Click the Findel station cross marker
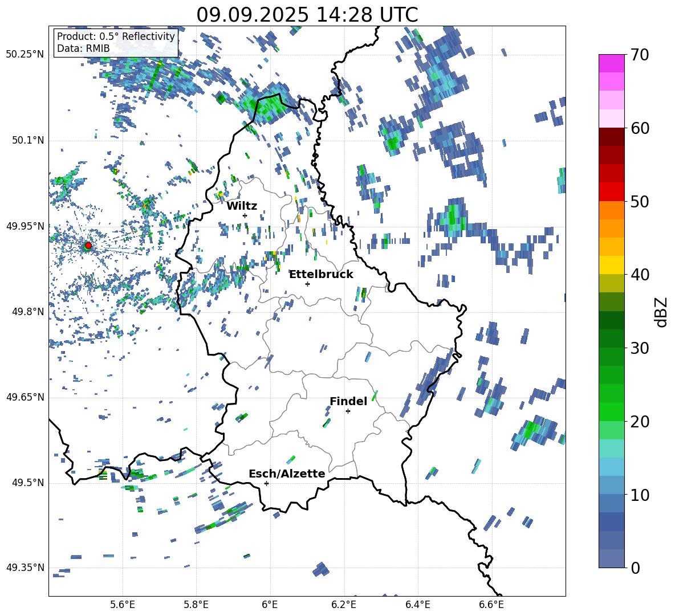 348,411
